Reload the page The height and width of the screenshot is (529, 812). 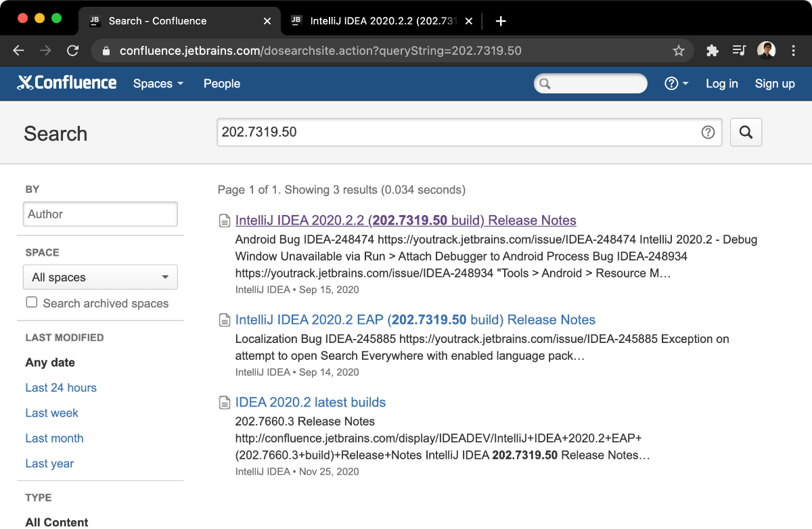point(72,51)
